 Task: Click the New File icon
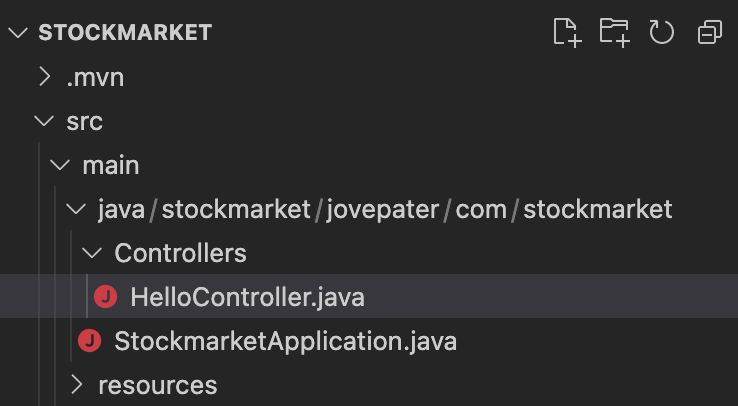[567, 32]
